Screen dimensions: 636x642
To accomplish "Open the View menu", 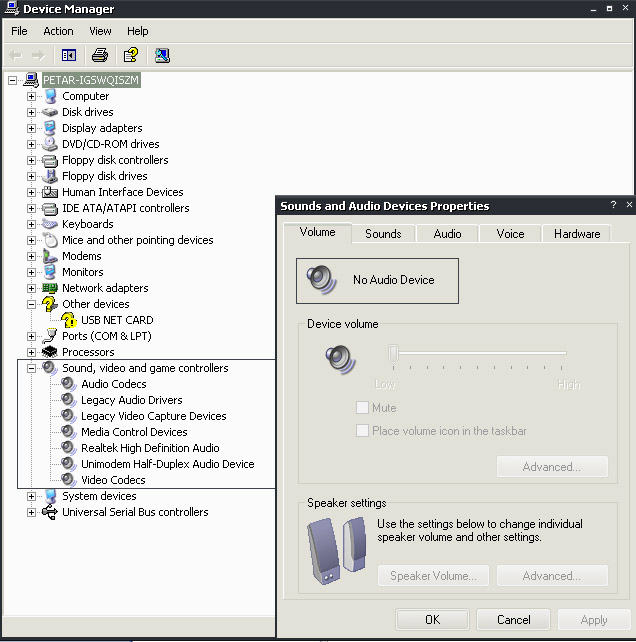I will click(100, 31).
